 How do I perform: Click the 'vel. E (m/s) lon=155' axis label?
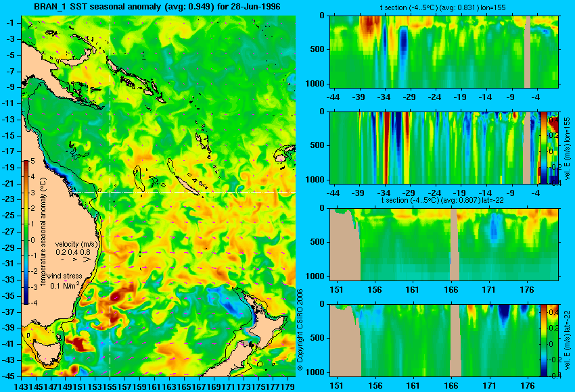point(567,148)
